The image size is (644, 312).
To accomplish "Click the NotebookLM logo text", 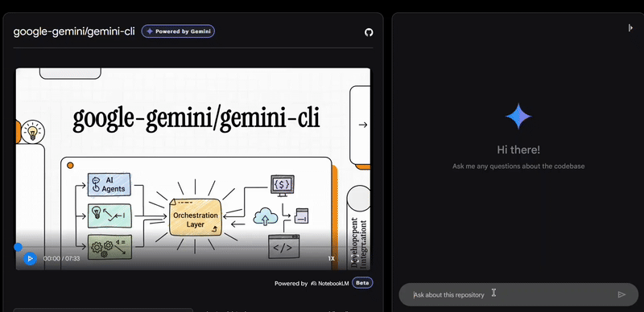I will [x=330, y=283].
